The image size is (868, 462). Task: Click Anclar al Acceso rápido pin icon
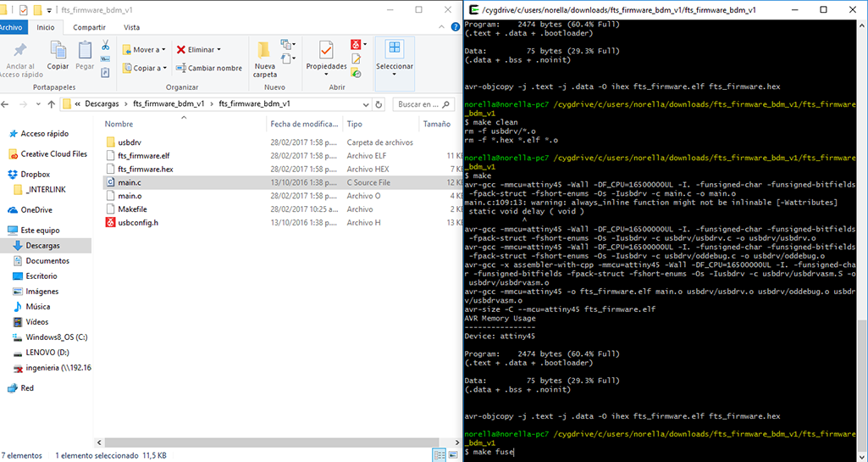pos(20,50)
